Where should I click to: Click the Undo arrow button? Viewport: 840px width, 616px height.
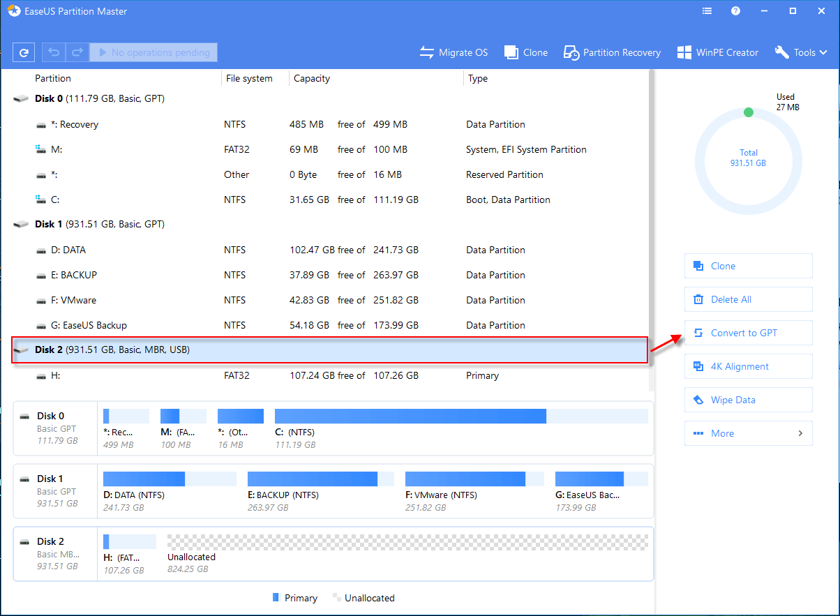pyautogui.click(x=54, y=52)
